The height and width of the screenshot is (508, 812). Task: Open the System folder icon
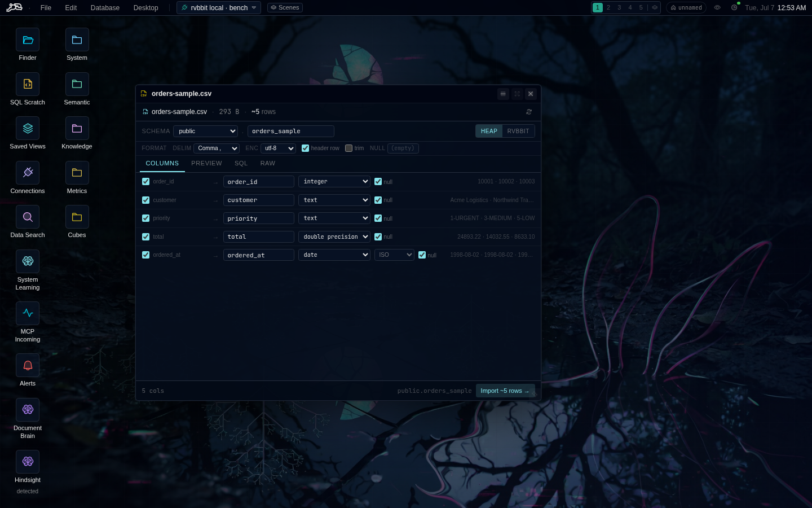77,40
